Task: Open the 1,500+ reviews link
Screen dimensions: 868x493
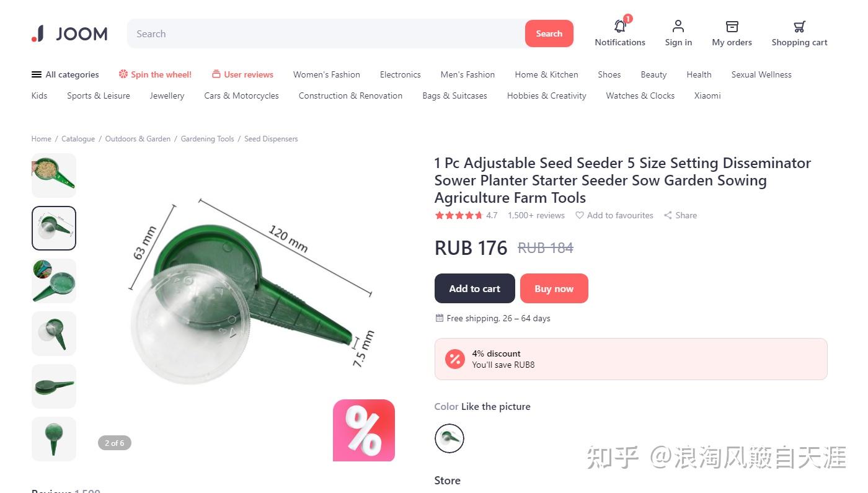Action: pyautogui.click(x=536, y=215)
